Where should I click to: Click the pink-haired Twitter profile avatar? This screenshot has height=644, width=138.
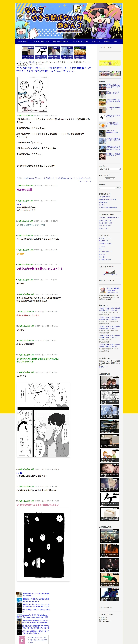tap(102, 290)
